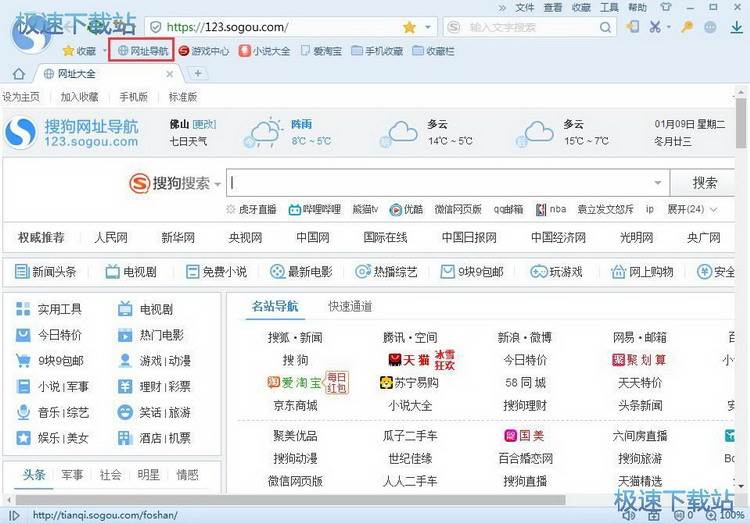The image size is (750, 524).
Task: Open 9块9包邮 category in top strip
Action: (x=472, y=272)
